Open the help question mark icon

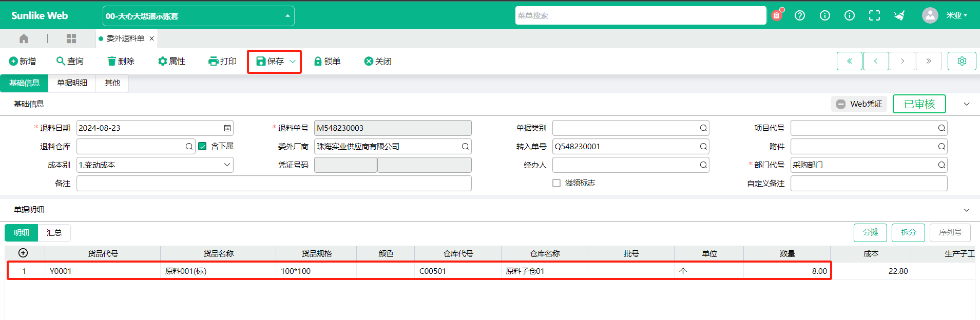pos(800,15)
